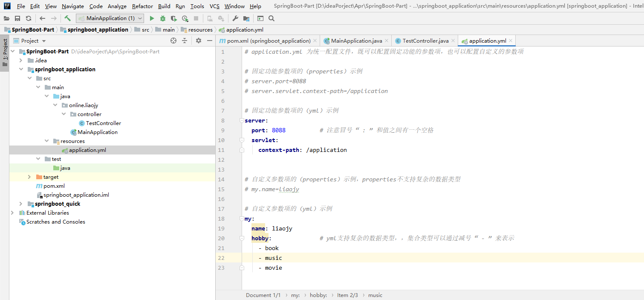Open the Refactor menu
Viewport: 644px width, 300px height.
(x=142, y=6)
